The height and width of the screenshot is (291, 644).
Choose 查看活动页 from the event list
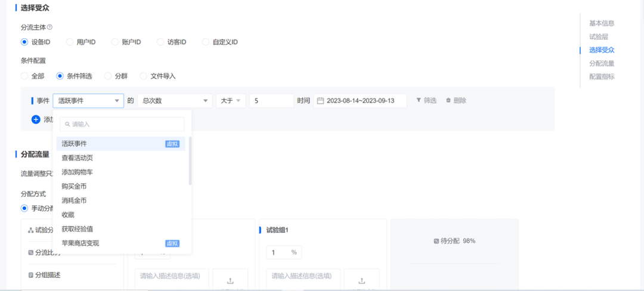[x=120, y=158]
